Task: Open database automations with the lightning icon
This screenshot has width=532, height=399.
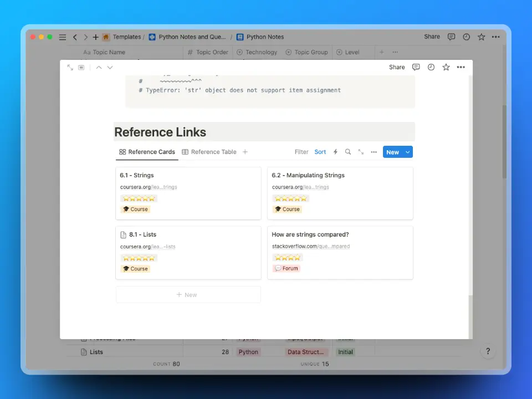Action: [335, 152]
